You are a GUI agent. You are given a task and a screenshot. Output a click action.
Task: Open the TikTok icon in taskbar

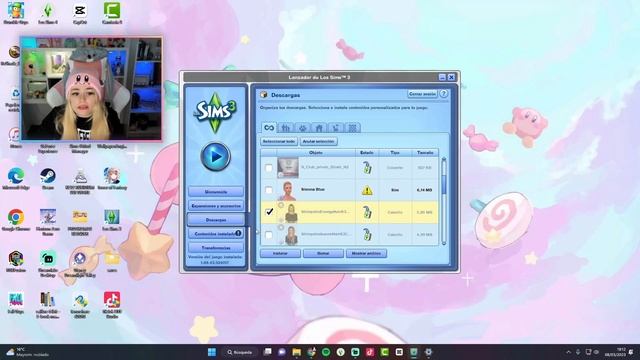(370, 352)
